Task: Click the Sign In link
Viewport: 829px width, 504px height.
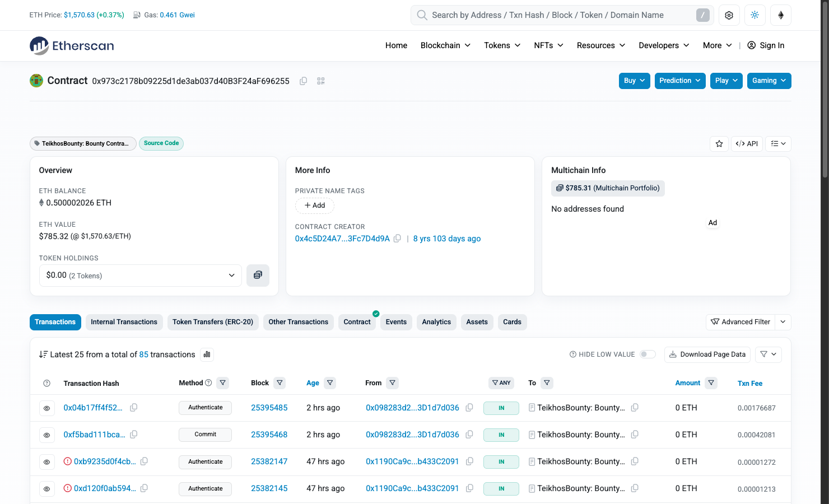Action: click(766, 45)
